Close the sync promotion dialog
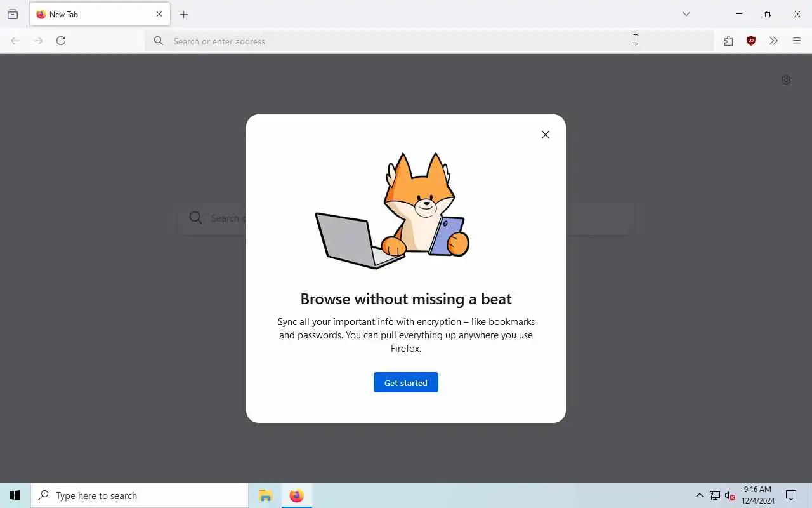The width and height of the screenshot is (812, 508). point(546,135)
